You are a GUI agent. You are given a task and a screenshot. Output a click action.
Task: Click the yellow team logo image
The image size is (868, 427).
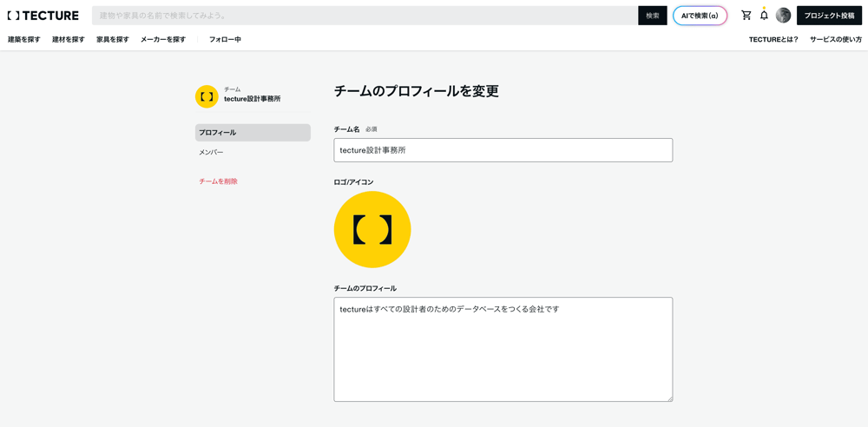point(372,229)
